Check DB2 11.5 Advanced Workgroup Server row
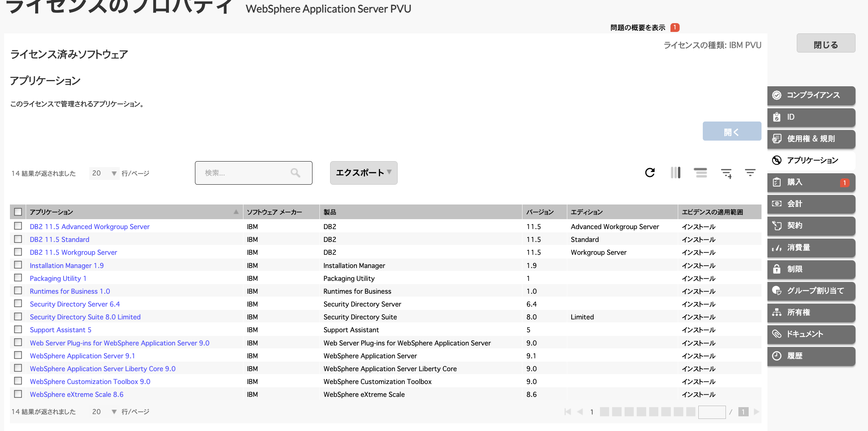 [x=18, y=226]
